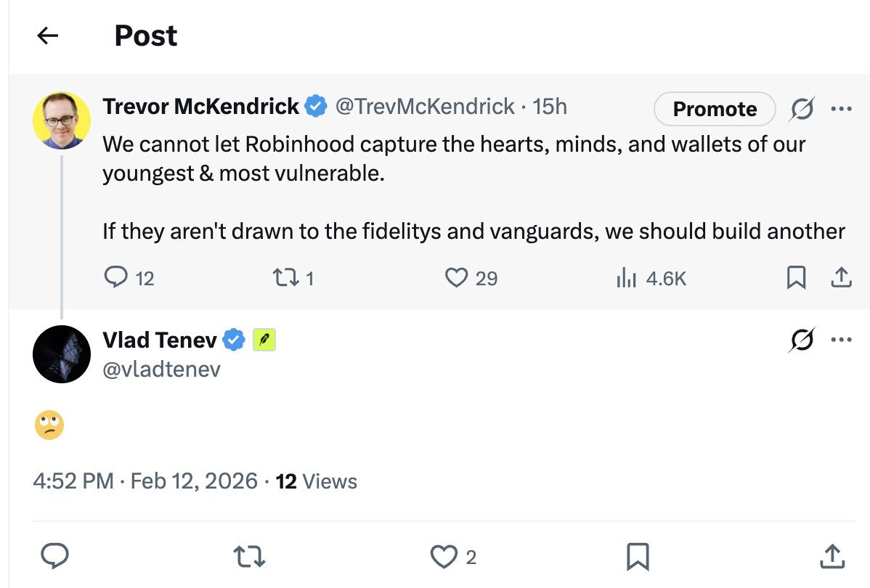
Task: Click Vlad Tenev's profile avatar
Action: click(62, 354)
